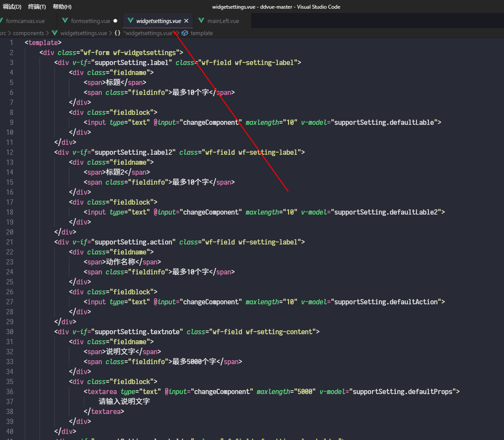Switch to the formsetting.vue tab
Screen dimensions: 504x440
click(x=90, y=21)
